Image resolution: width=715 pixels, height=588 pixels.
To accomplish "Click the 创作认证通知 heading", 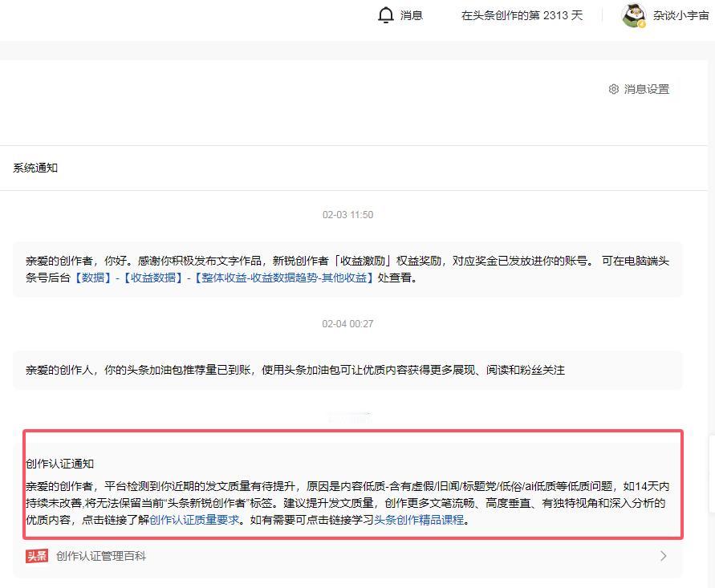I will [59, 464].
